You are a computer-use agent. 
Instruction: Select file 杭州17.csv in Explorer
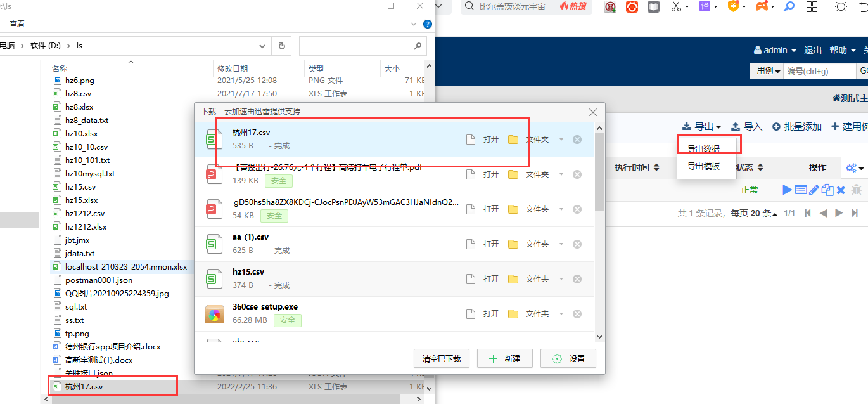click(84, 386)
